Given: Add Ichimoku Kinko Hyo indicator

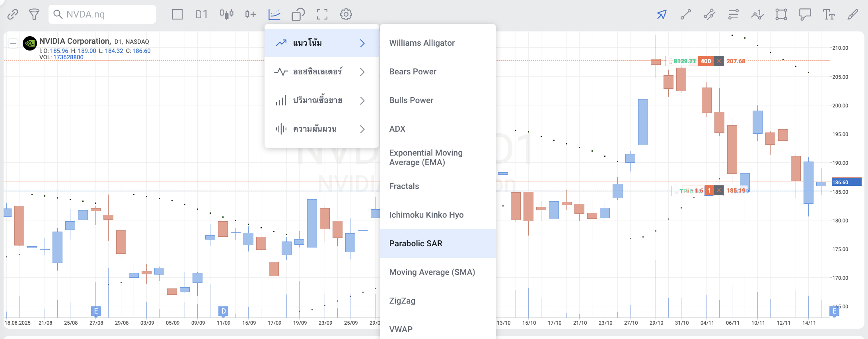Looking at the screenshot, I should pos(438,215).
